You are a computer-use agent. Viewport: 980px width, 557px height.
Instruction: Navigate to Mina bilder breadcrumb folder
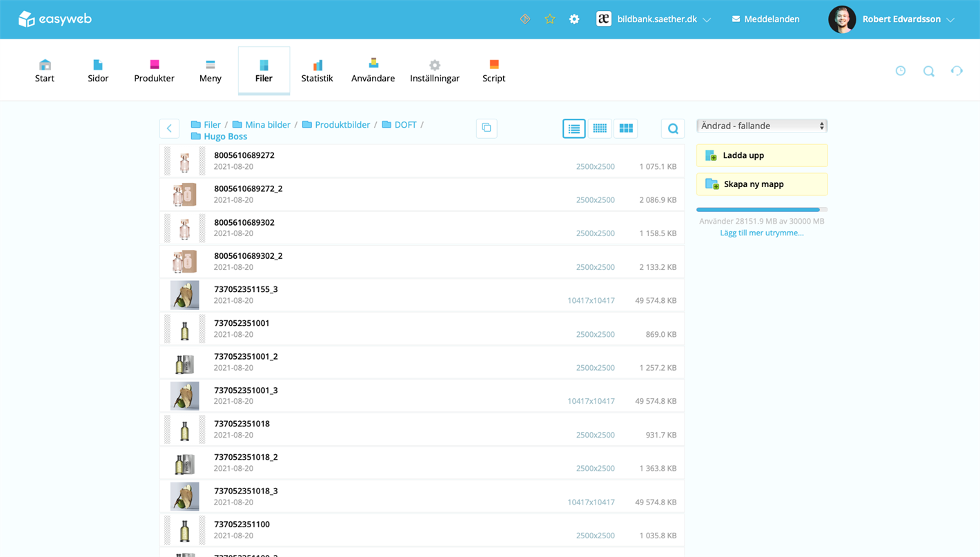(x=261, y=125)
